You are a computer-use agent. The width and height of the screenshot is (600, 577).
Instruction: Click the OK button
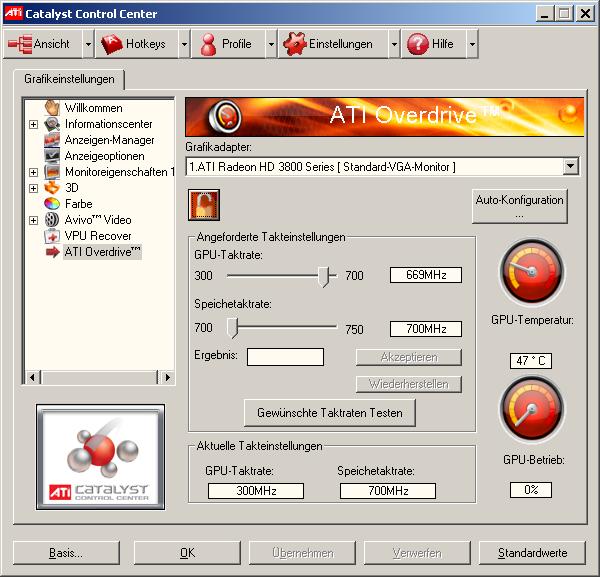tap(188, 553)
